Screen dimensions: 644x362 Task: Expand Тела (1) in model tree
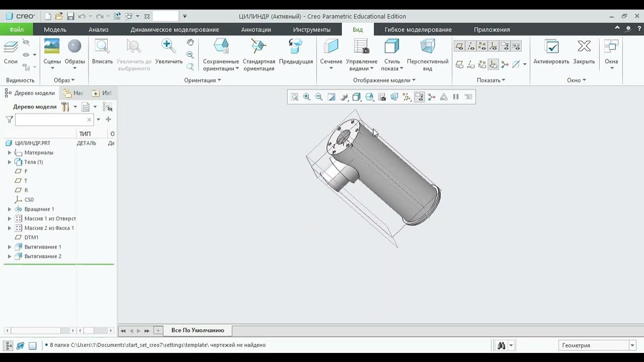point(9,162)
